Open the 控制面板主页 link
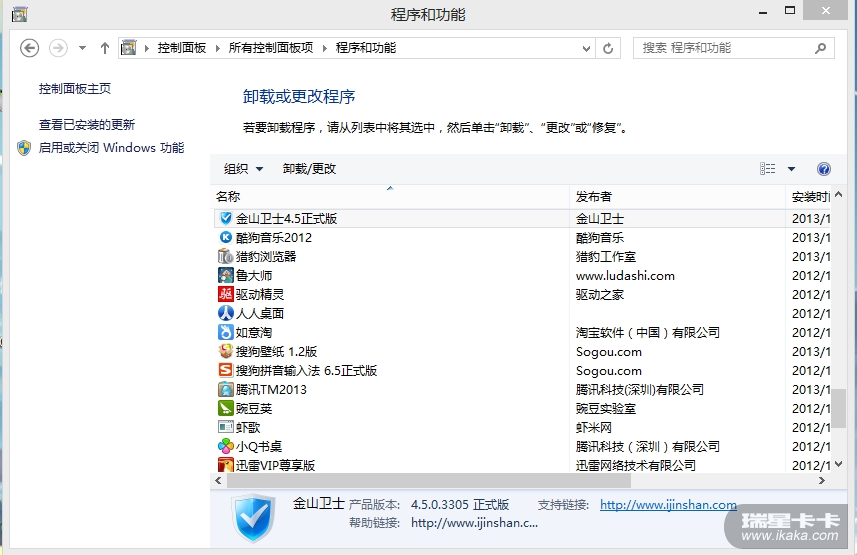Image resolution: width=857 pixels, height=555 pixels. pyautogui.click(x=75, y=89)
